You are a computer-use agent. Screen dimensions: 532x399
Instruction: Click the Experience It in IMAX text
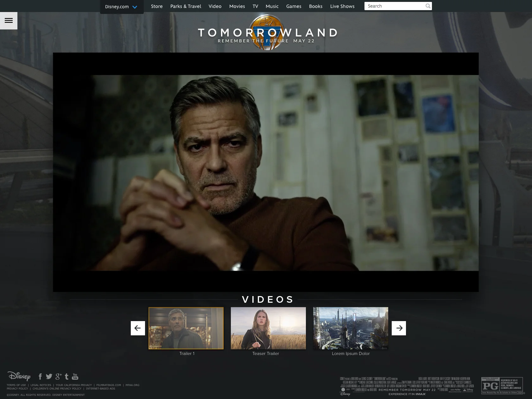tap(407, 394)
